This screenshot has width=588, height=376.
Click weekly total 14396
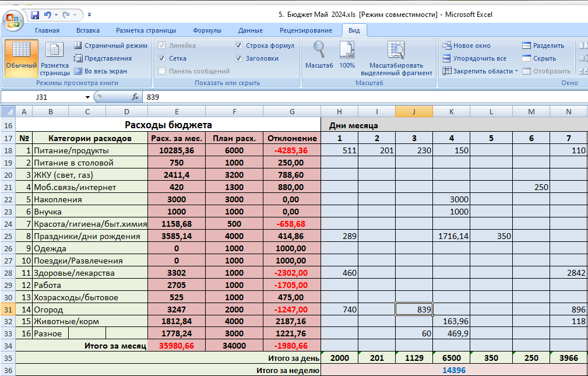click(x=454, y=370)
